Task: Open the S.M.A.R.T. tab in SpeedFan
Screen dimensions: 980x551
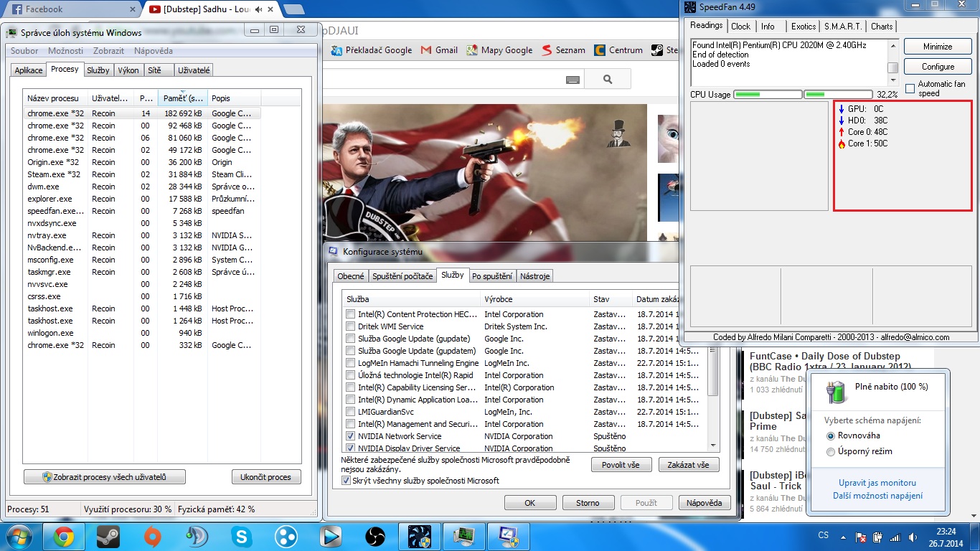Action: click(x=843, y=27)
